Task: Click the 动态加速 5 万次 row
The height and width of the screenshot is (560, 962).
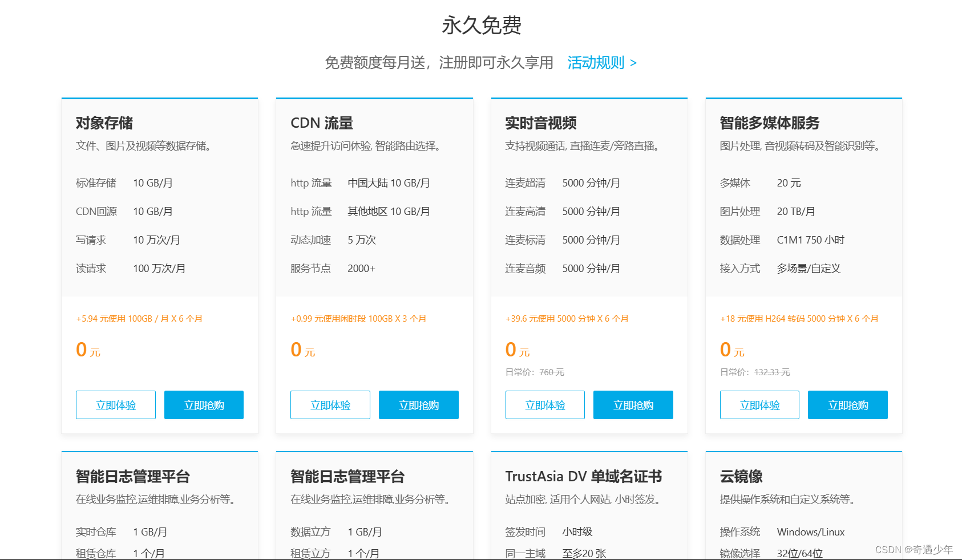Action: tap(333, 240)
